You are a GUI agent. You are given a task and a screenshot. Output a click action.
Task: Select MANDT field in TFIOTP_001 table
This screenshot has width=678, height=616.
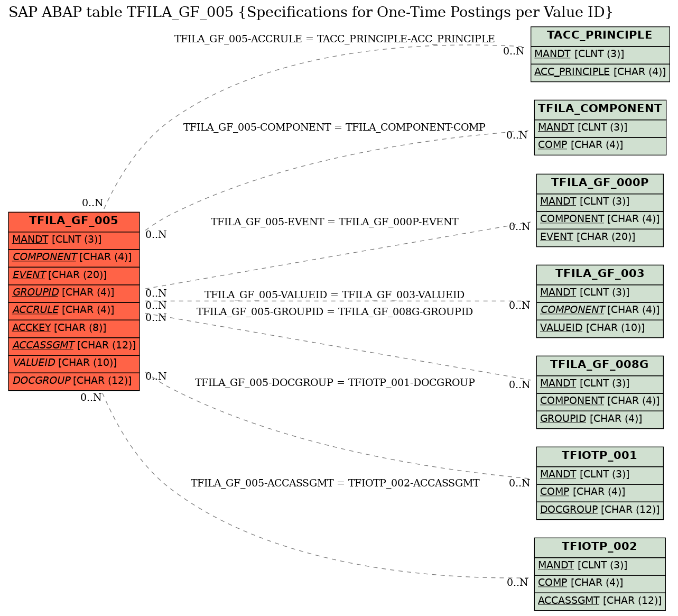tap(600, 475)
